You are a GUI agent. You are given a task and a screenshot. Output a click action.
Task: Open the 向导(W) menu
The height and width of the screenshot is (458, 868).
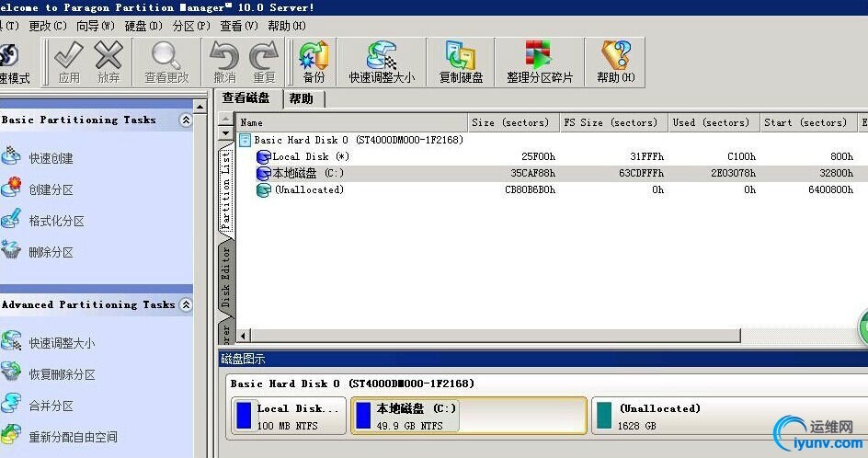point(96,26)
